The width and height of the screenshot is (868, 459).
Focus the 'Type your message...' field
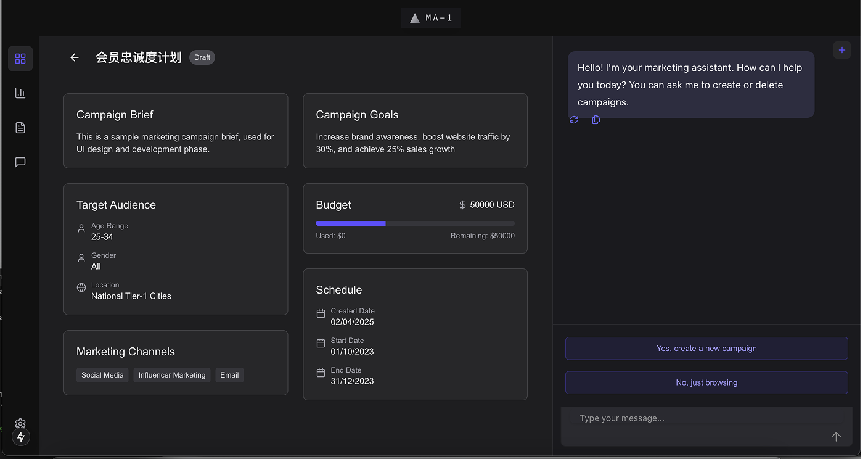pos(706,418)
